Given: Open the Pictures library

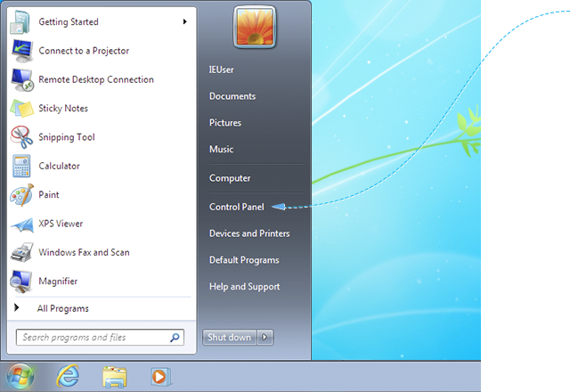Looking at the screenshot, I should point(225,123).
